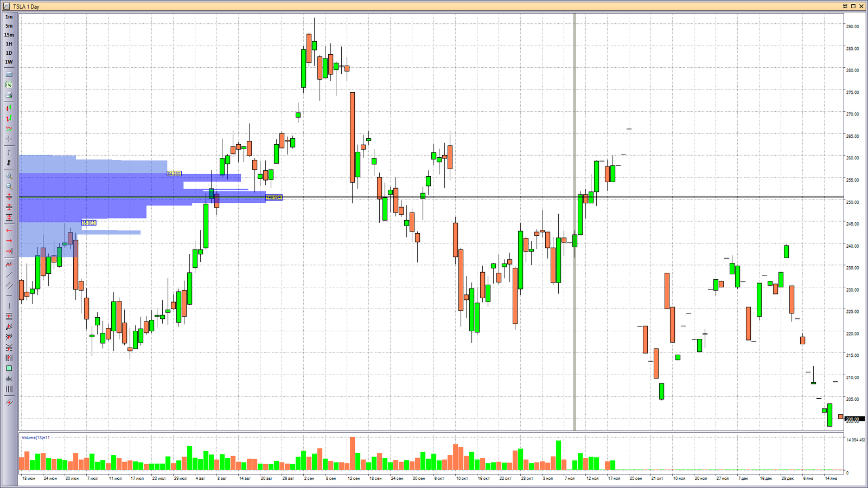868x488 pixels.
Task: Click the 215.00 price axis label
Action: click(x=852, y=356)
